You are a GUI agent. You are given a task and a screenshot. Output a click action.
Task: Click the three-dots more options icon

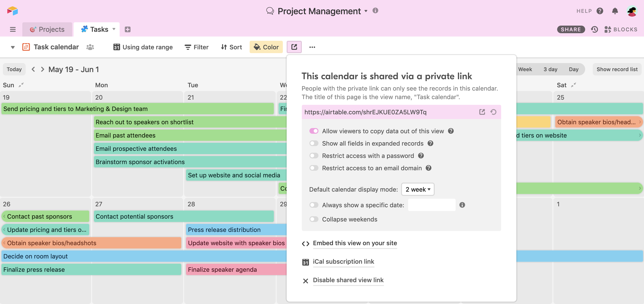tap(312, 47)
